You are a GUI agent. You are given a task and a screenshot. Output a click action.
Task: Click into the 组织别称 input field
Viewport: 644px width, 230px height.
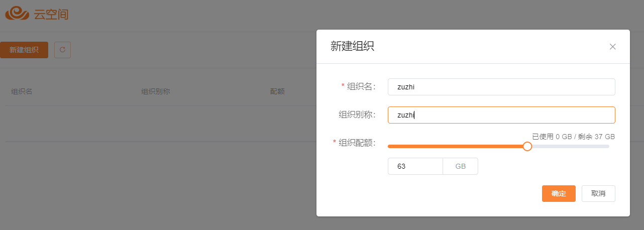click(x=501, y=115)
